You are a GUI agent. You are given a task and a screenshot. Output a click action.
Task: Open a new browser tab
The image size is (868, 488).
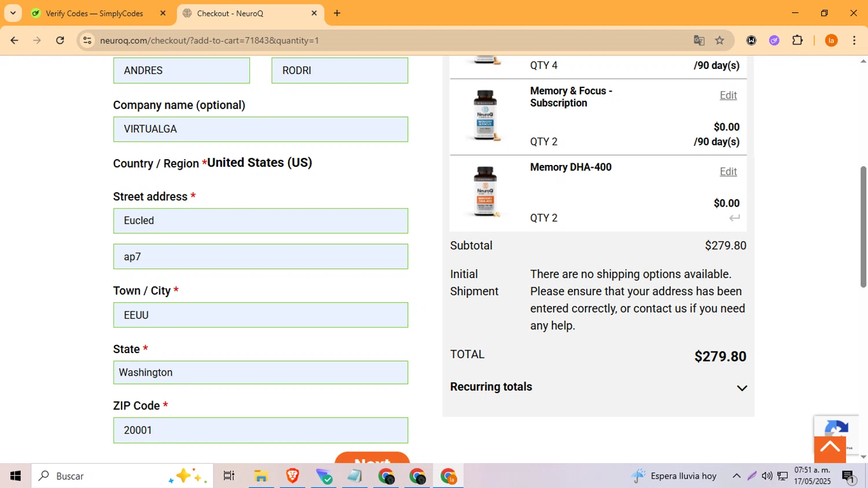point(337,13)
